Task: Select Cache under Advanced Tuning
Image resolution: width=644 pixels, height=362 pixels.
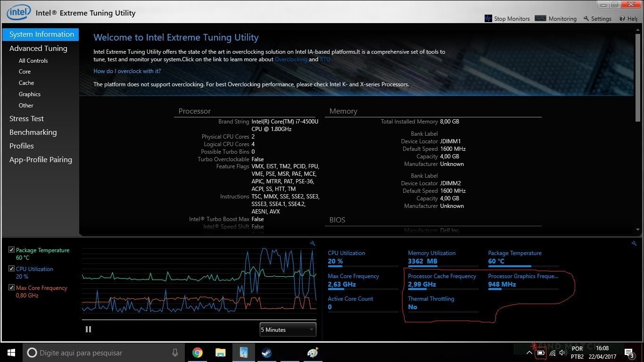Action: tap(26, 83)
